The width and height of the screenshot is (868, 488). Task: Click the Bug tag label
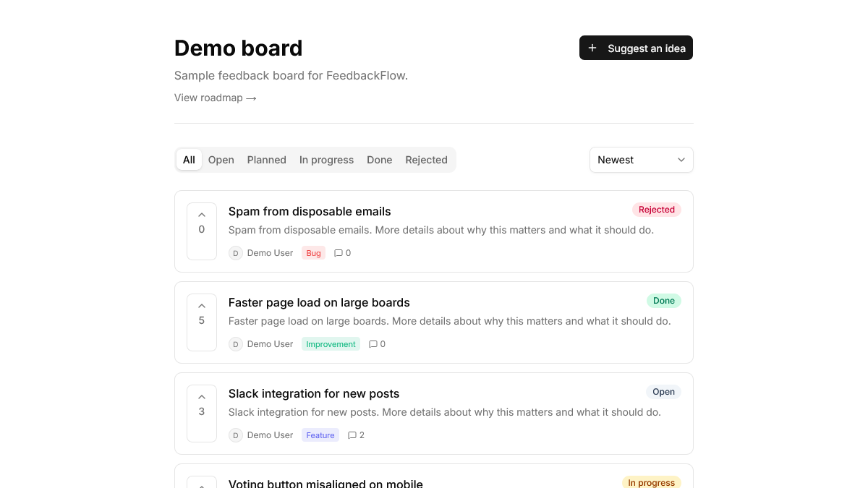[314, 253]
